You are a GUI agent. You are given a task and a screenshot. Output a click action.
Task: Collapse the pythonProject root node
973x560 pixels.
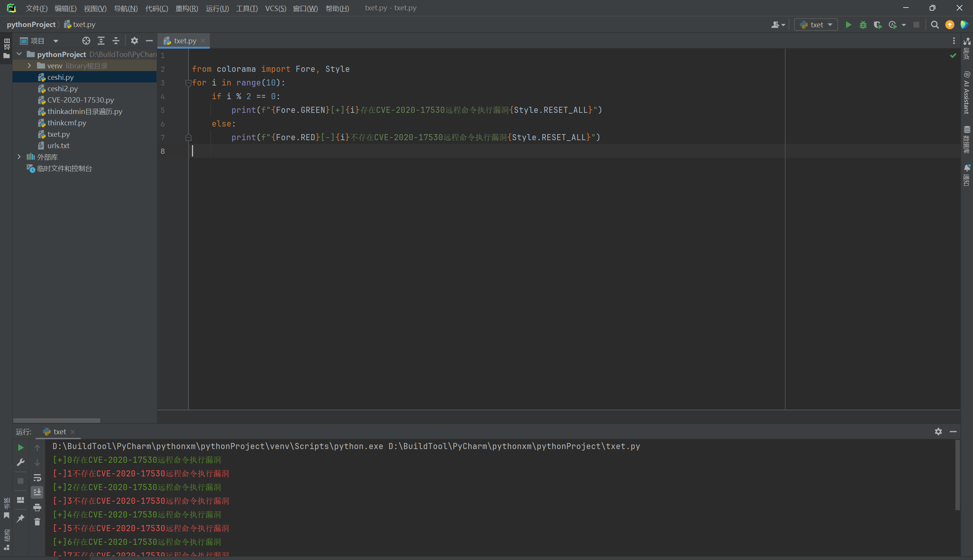coord(19,54)
